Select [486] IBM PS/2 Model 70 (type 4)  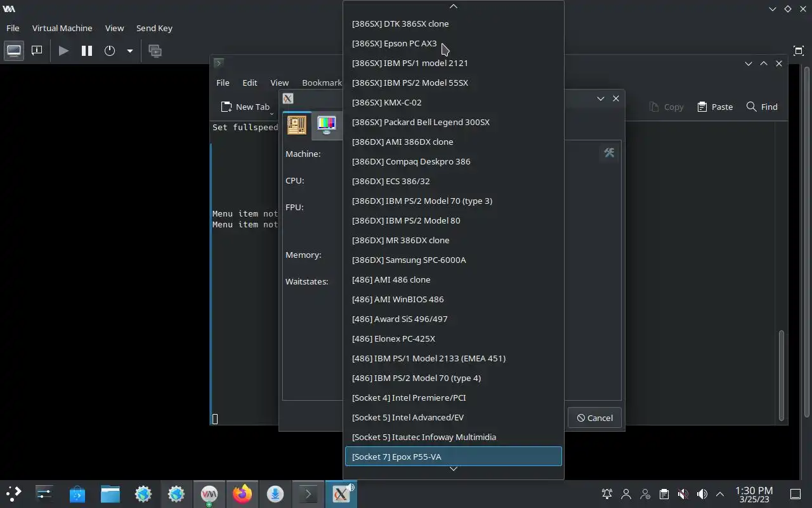point(454,378)
